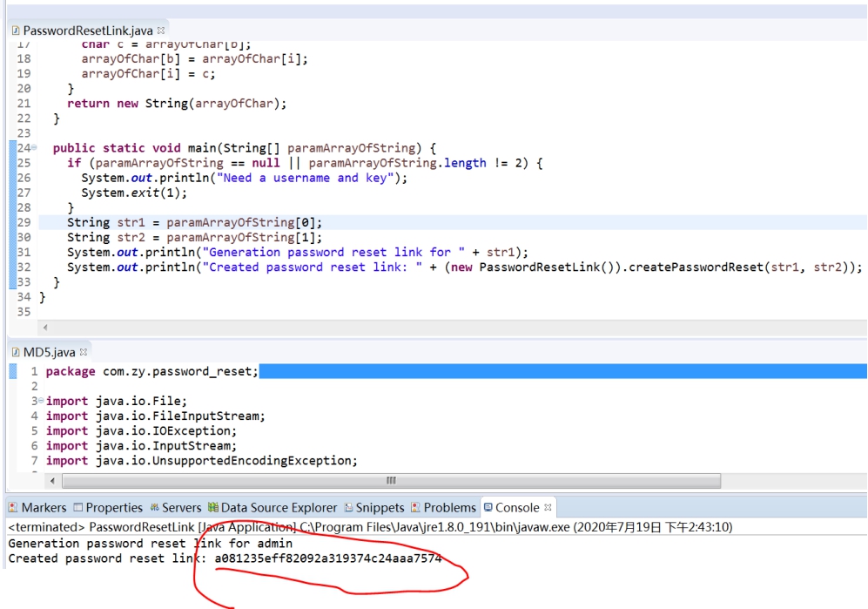
Task: Click the Java file icon on PasswordResetLink.java tab
Action: coord(16,30)
